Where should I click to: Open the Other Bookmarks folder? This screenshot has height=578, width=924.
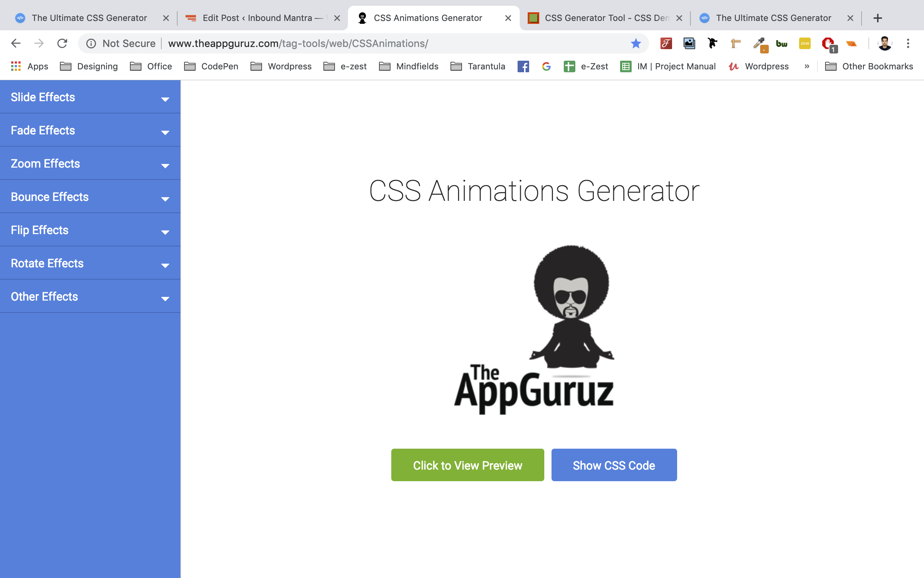coord(869,66)
